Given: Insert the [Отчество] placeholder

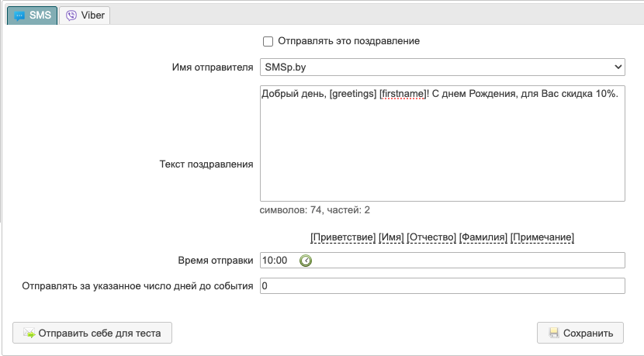Looking at the screenshot, I should click(x=431, y=237).
